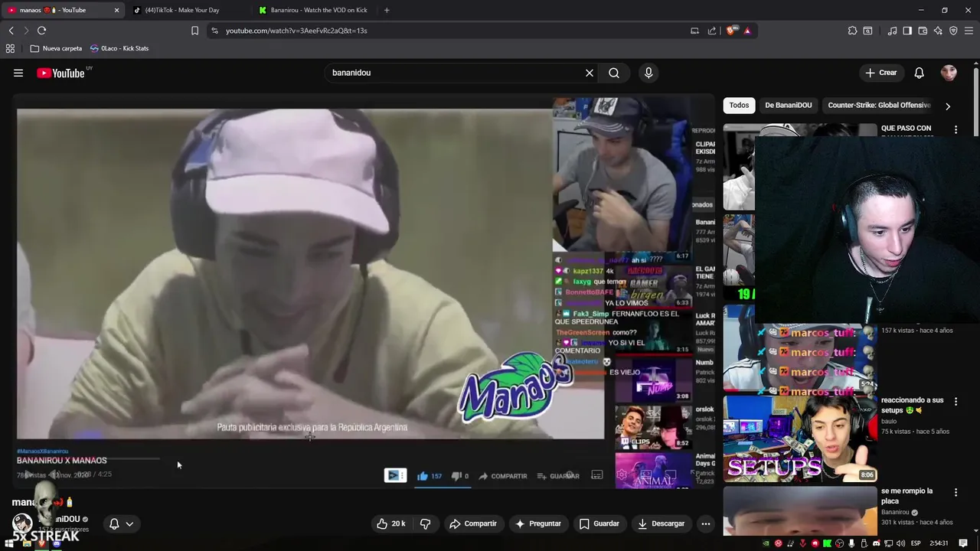Open the Nueva carpeta bookmark folder

coord(56,48)
